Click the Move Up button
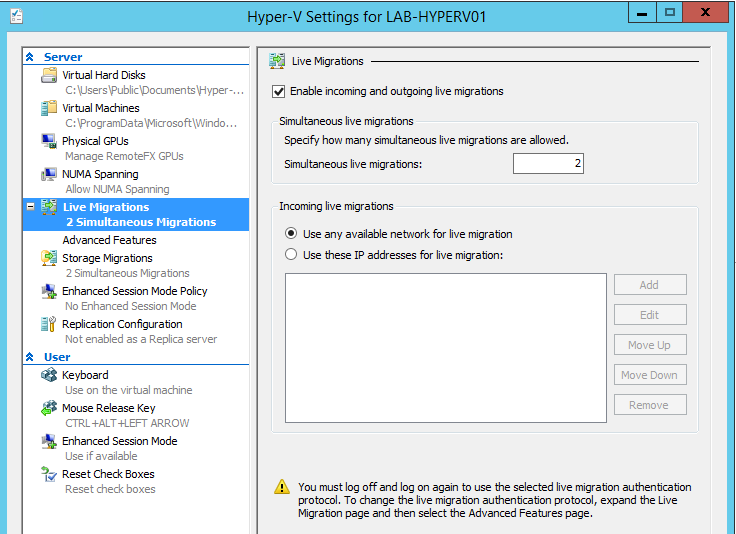The width and height of the screenshot is (736, 534). pyautogui.click(x=650, y=345)
